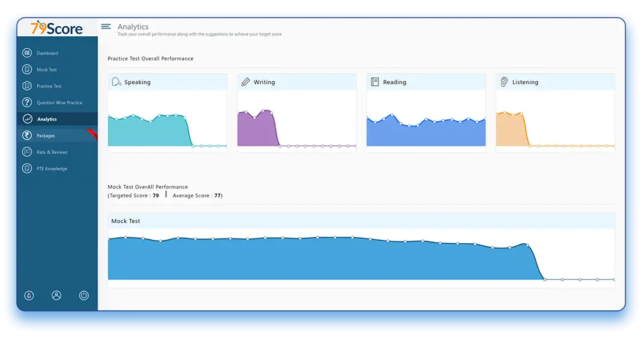Click the Listening ear icon
The width and height of the screenshot is (644, 338).
click(504, 82)
